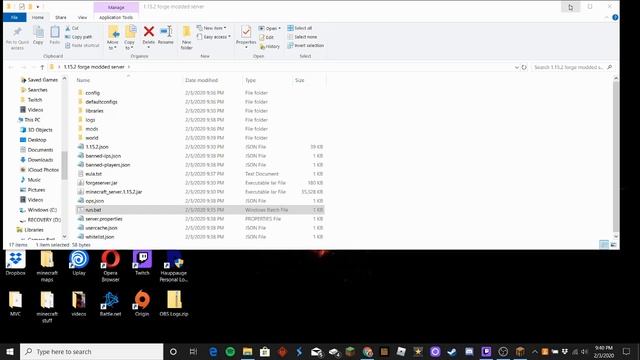Open the address bar history dropdown

click(517, 67)
